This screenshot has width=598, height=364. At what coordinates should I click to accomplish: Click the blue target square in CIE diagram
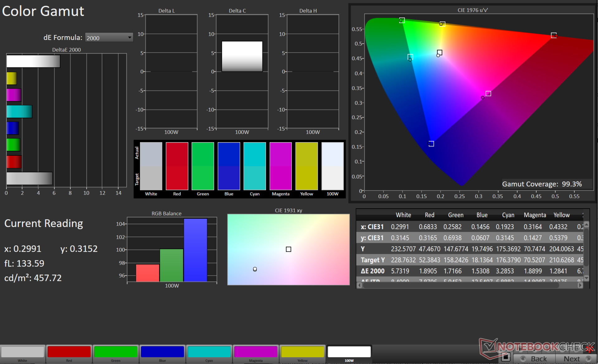431,144
